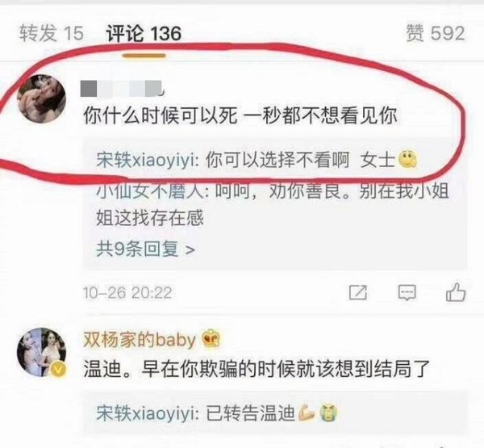Tap the blurred username of first commenter

[x=122, y=88]
